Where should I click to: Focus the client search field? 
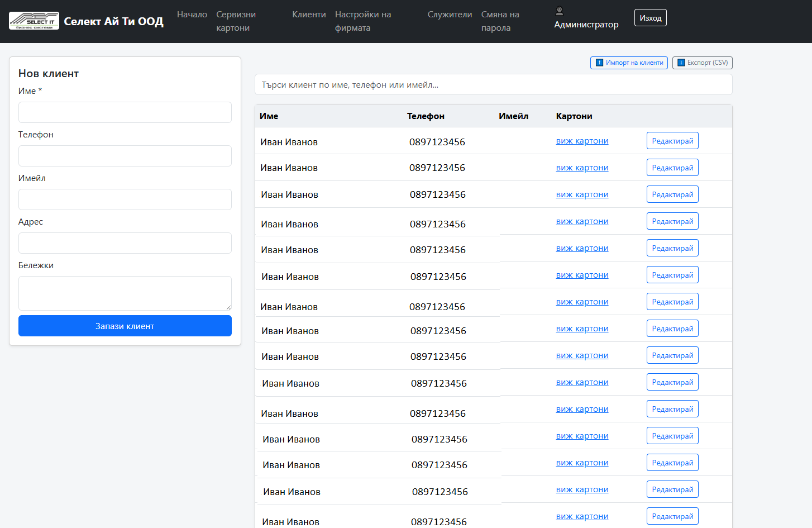pos(494,85)
